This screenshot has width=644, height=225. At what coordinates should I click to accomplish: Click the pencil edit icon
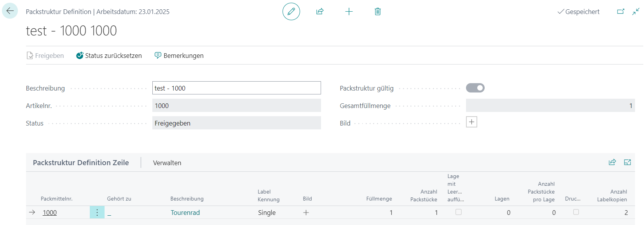pyautogui.click(x=291, y=12)
